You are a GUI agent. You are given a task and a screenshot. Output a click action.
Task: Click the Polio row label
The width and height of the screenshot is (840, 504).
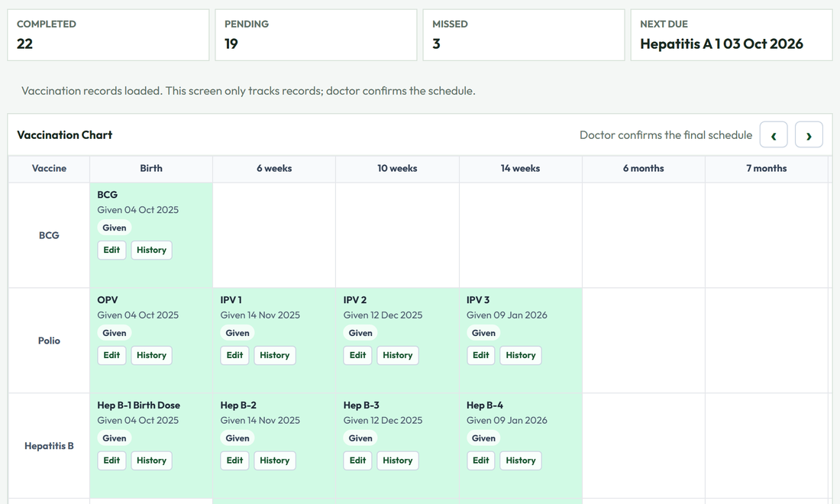pyautogui.click(x=50, y=341)
